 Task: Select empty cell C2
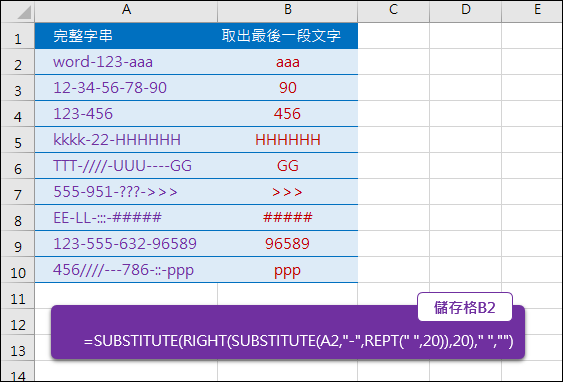394,62
